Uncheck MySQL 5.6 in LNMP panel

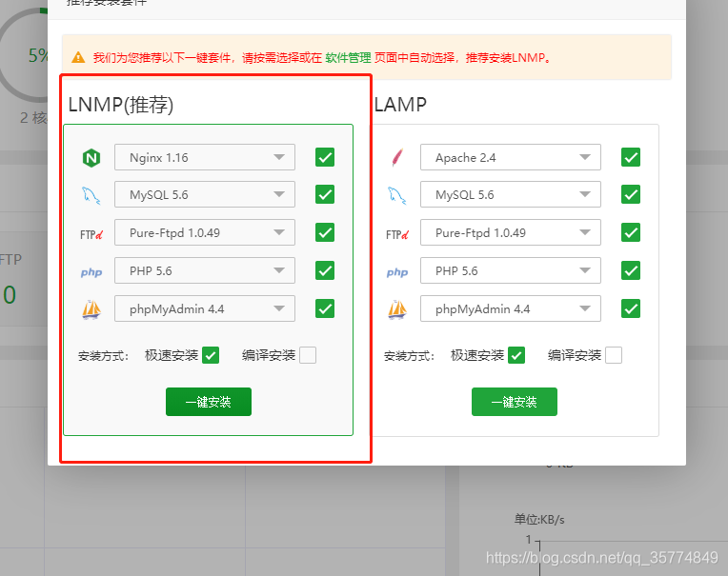[325, 194]
